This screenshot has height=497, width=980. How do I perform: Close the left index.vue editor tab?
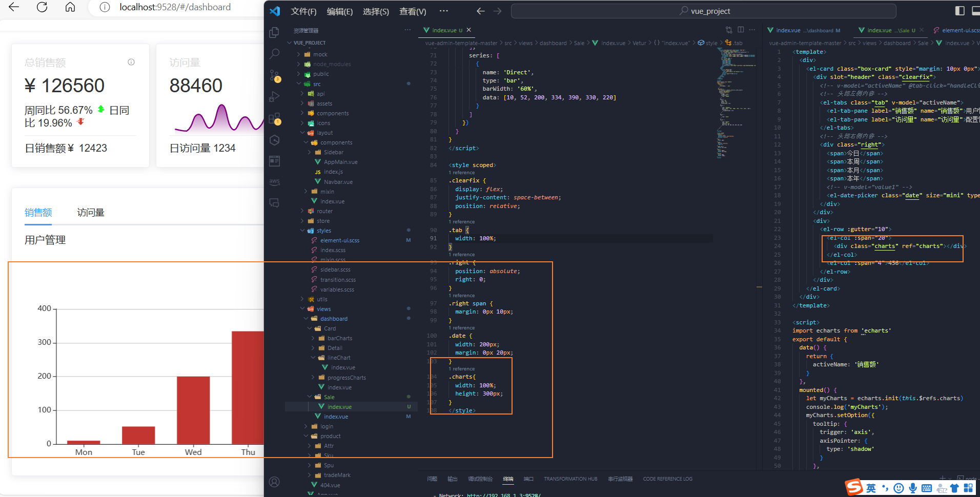[468, 30]
